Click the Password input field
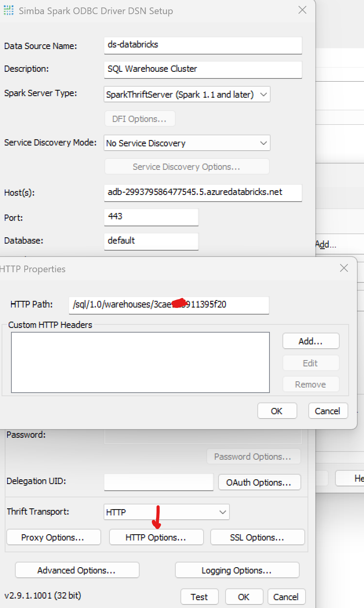 [203, 436]
